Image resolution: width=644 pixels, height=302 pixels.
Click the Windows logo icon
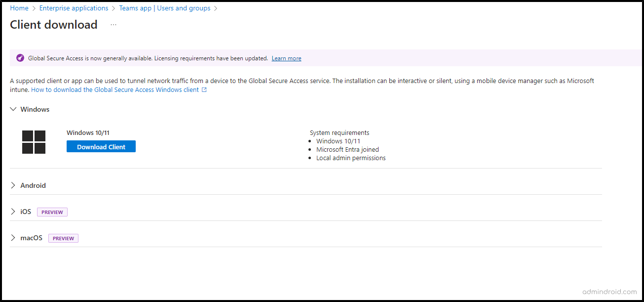tap(33, 142)
